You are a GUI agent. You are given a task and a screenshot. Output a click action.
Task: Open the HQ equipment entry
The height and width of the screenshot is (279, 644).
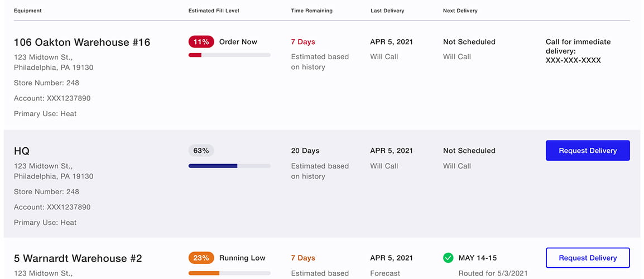click(22, 151)
